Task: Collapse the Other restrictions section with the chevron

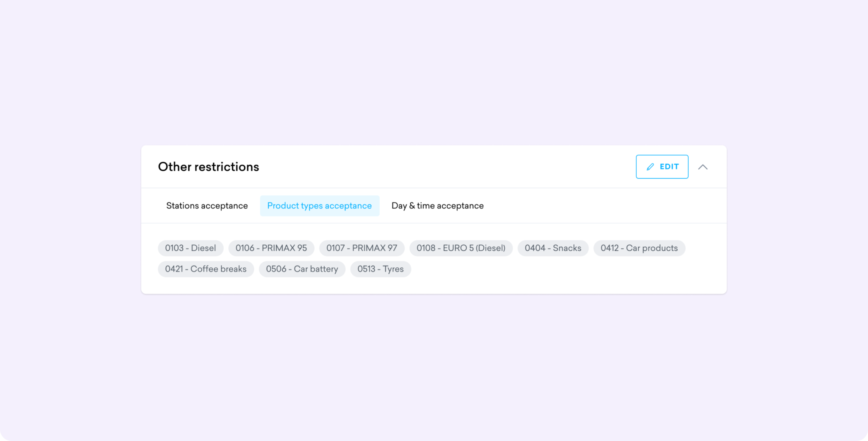Action: coord(704,166)
